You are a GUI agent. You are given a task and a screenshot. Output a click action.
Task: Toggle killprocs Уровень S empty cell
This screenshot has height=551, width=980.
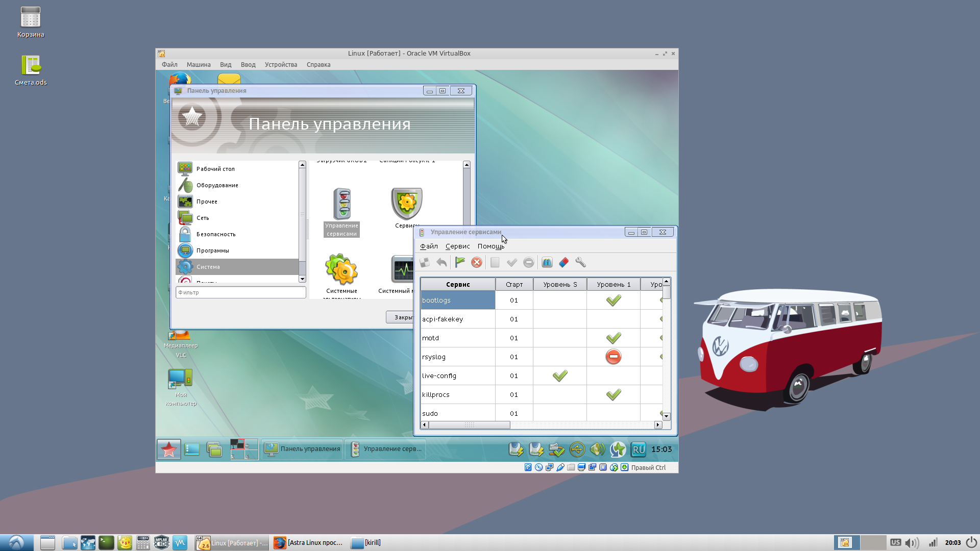pos(560,394)
